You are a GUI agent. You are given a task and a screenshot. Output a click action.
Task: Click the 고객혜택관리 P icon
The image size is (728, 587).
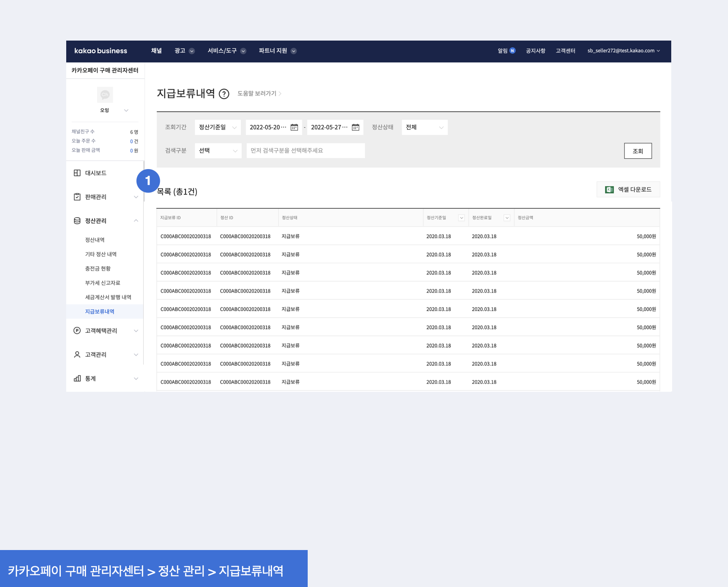click(77, 330)
